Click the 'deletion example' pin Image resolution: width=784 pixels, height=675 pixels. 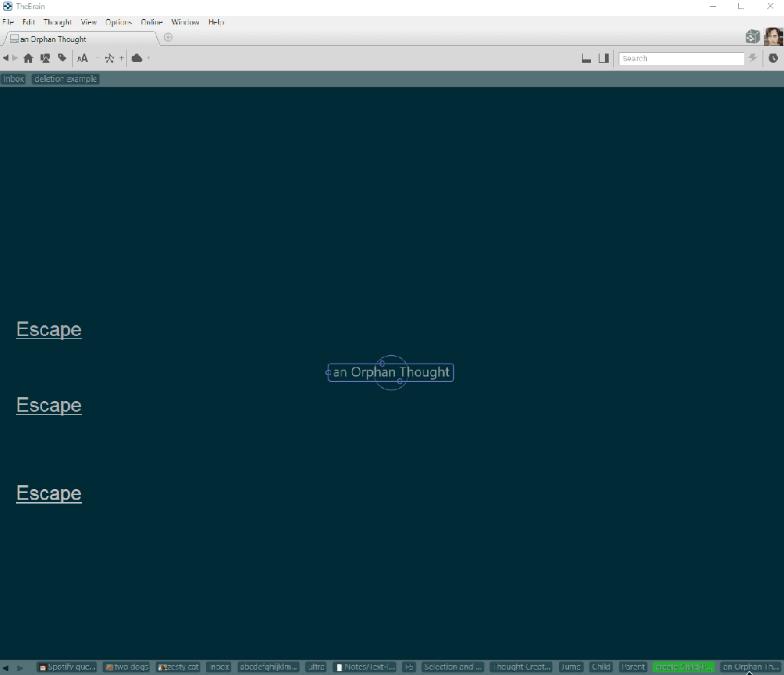pyautogui.click(x=66, y=79)
